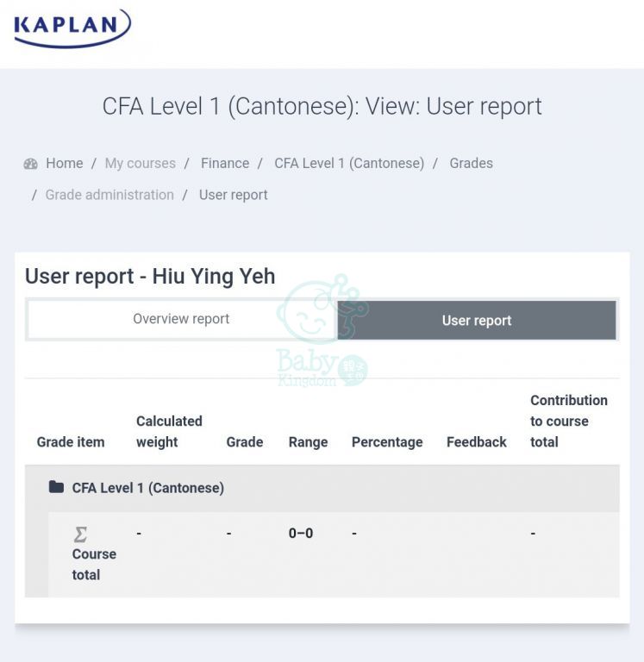644x662 pixels.
Task: Click the CFA Level 1 (Cantonese) category row
Action: click(147, 488)
